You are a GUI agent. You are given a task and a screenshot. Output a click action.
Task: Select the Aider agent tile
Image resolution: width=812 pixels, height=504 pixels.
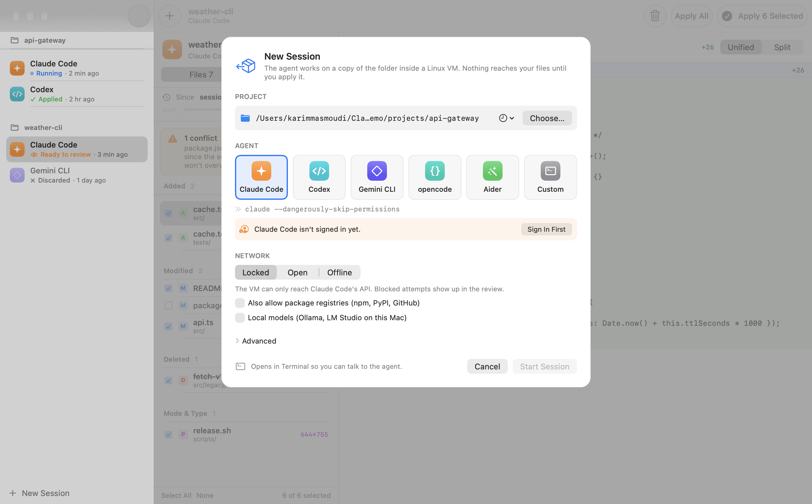pyautogui.click(x=492, y=177)
